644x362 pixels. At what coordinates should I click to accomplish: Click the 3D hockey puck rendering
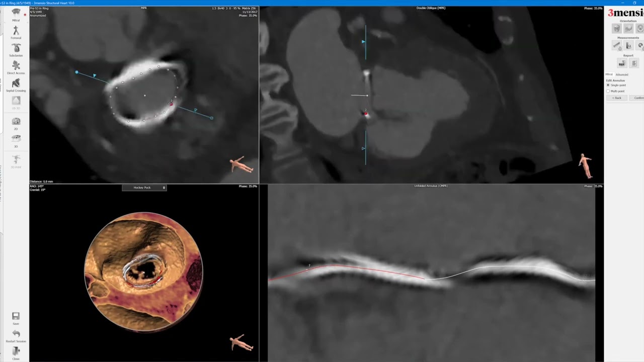click(144, 272)
